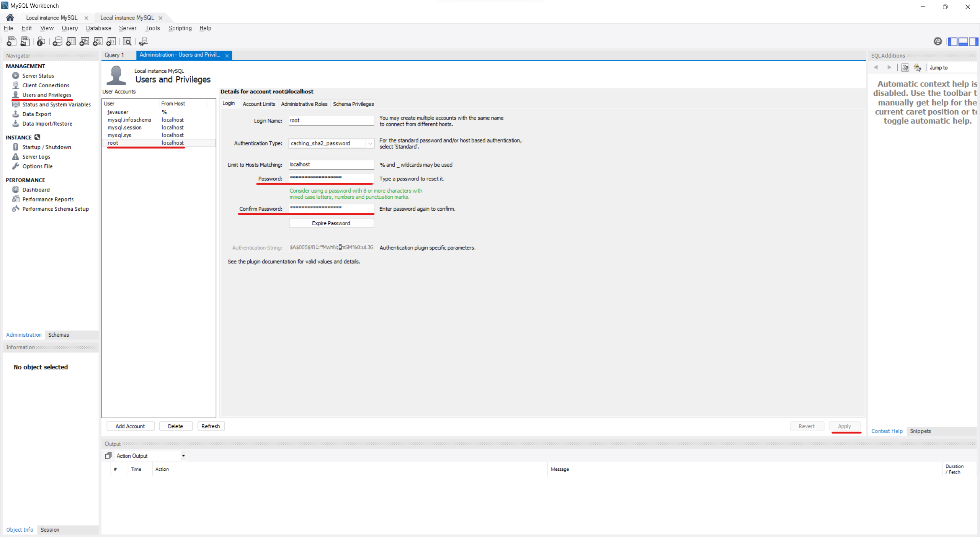
Task: Click the Client Connections icon
Action: (15, 85)
